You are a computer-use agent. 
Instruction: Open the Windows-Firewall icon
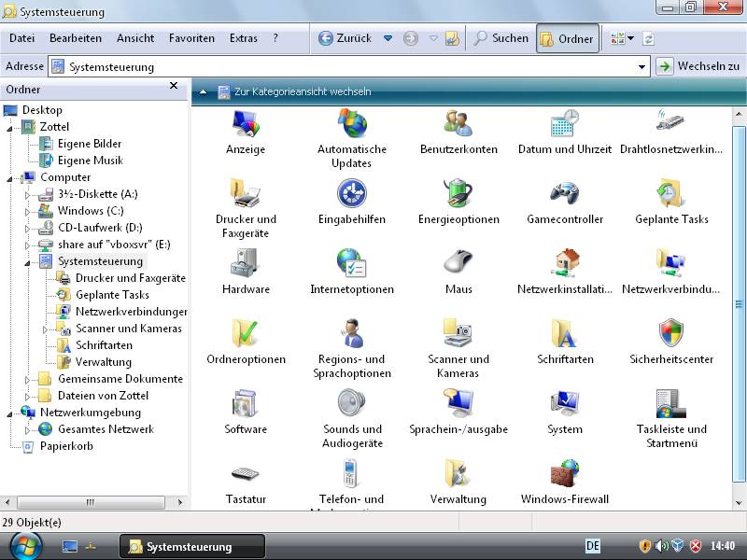click(x=564, y=473)
